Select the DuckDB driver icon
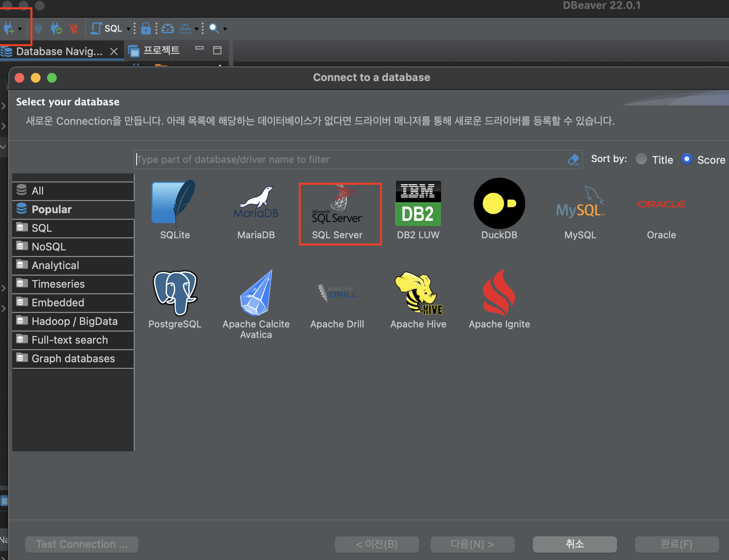 tap(499, 209)
